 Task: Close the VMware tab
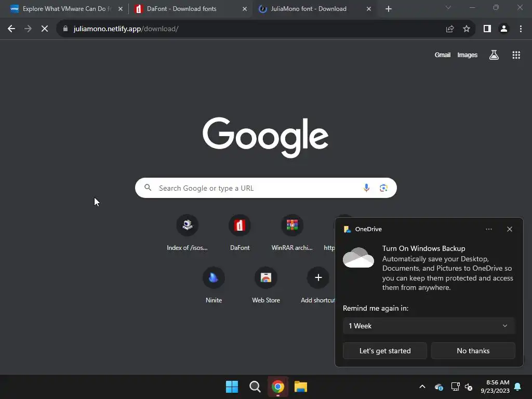[x=121, y=9]
